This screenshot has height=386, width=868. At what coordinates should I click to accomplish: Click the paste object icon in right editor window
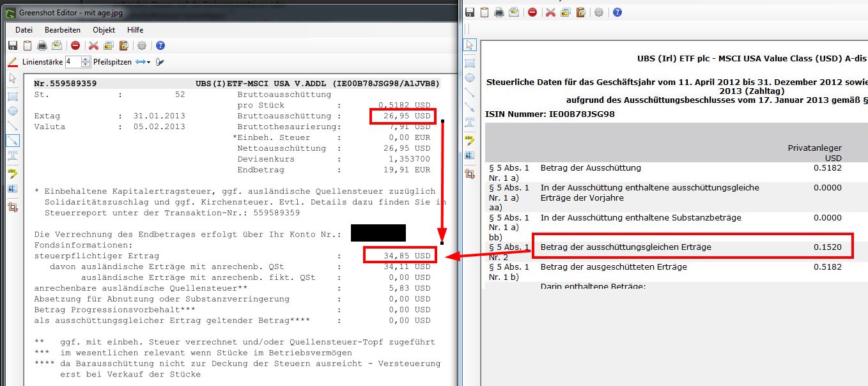click(x=581, y=12)
